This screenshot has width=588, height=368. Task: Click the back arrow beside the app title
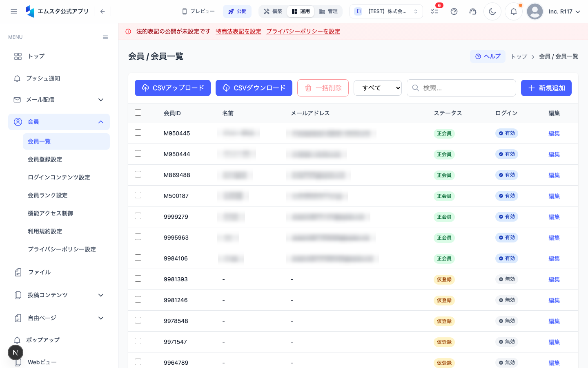tap(102, 11)
